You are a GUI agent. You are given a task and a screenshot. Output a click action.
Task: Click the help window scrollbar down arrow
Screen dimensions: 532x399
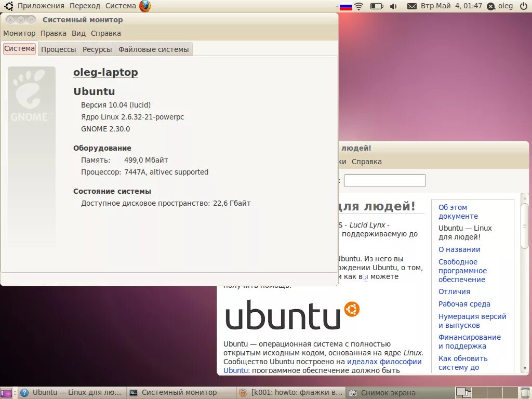point(525,368)
